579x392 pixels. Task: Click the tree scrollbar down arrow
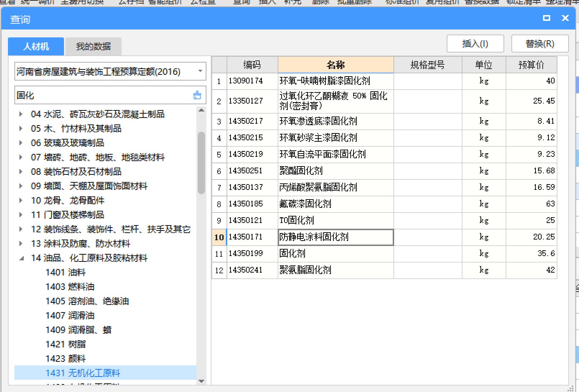(x=201, y=381)
